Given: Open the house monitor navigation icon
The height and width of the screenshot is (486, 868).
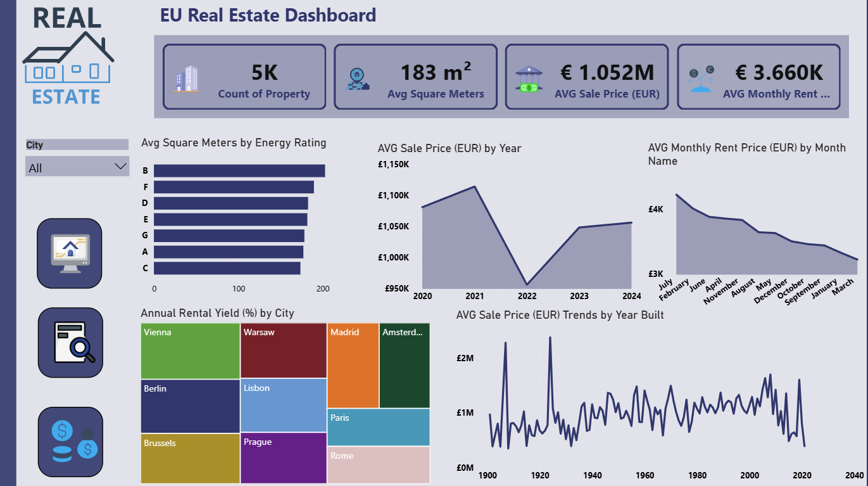Looking at the screenshot, I should pyautogui.click(x=70, y=253).
